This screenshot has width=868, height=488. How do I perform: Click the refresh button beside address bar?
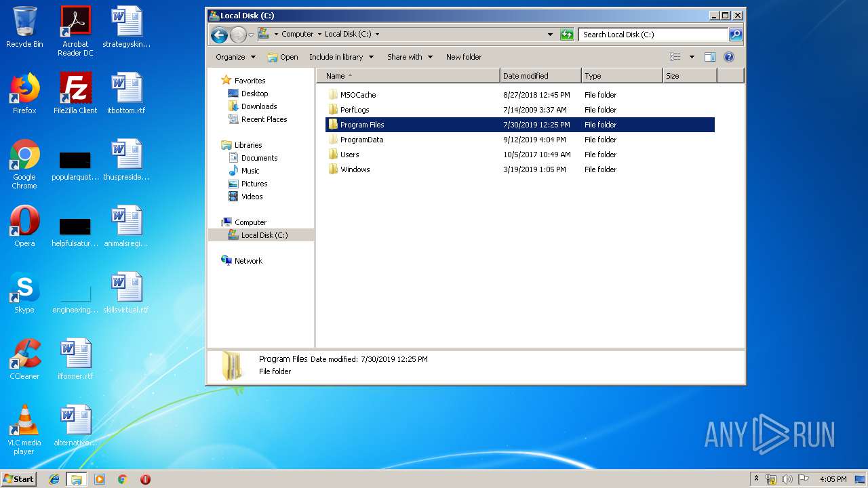point(567,35)
